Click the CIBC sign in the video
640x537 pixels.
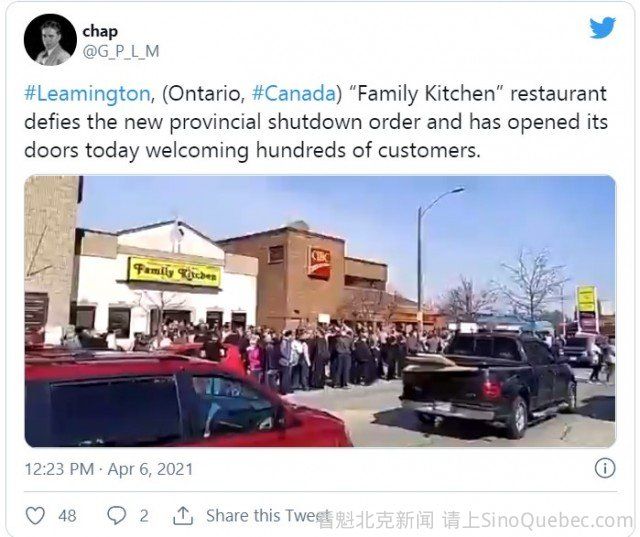pos(319,262)
